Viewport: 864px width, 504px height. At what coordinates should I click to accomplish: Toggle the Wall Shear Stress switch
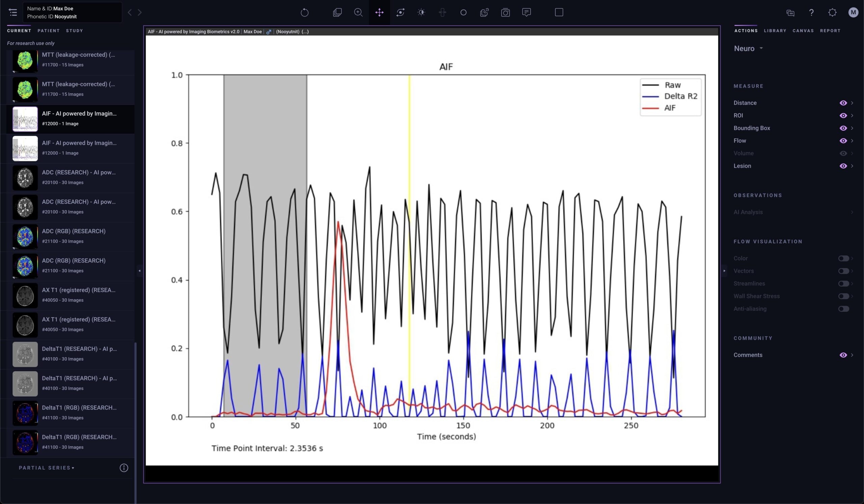(843, 296)
